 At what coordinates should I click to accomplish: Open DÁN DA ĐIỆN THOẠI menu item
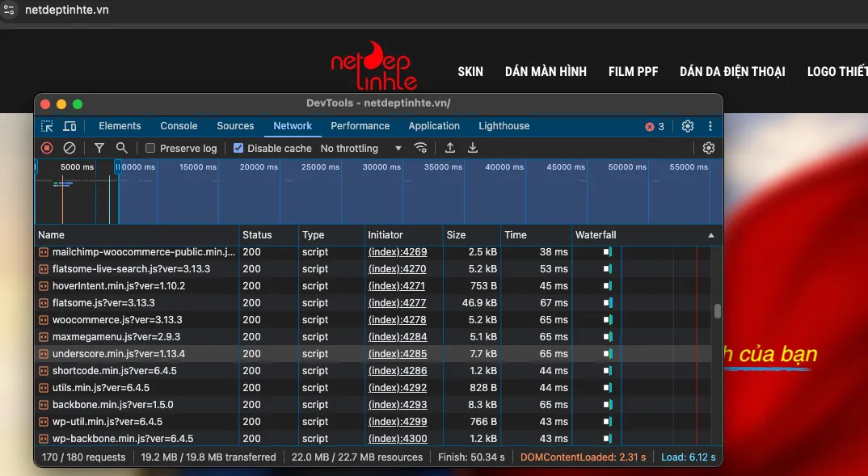pos(732,71)
